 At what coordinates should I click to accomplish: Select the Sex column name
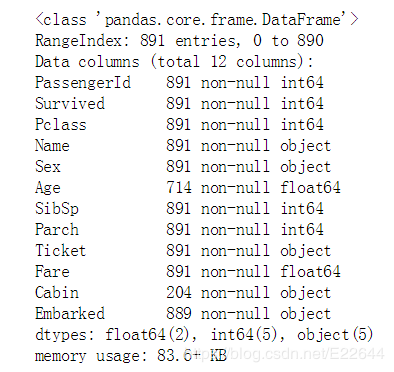(48, 166)
